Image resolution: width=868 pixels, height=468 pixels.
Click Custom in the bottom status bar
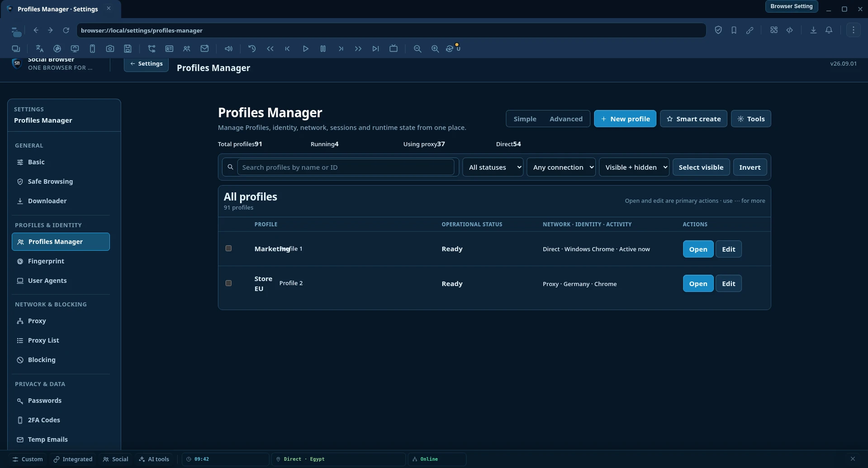(x=28, y=459)
